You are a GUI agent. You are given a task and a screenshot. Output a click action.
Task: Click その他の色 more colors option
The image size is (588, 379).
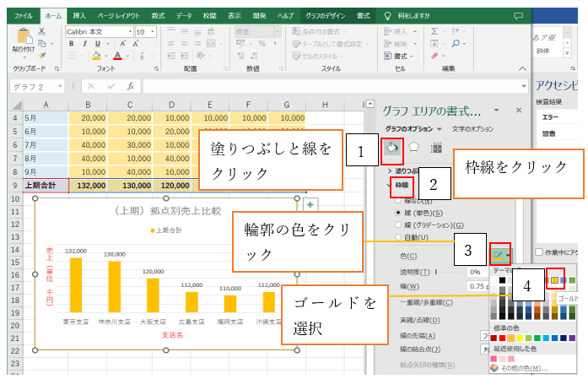point(528,367)
